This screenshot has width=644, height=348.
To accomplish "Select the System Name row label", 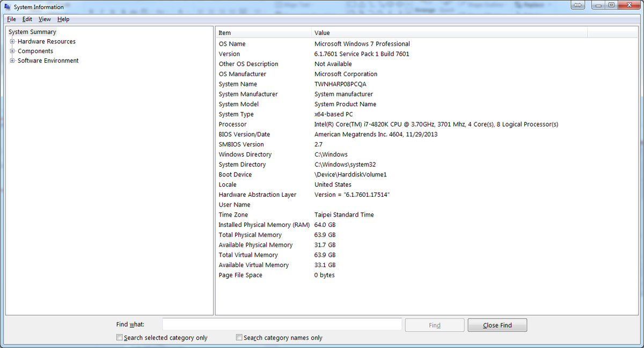I will tap(238, 84).
